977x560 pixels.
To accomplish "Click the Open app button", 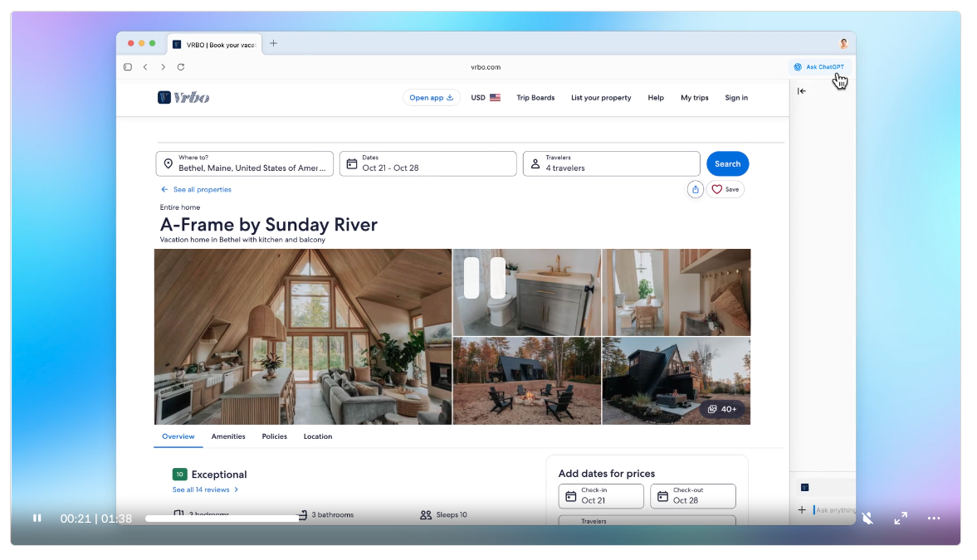I will 431,98.
